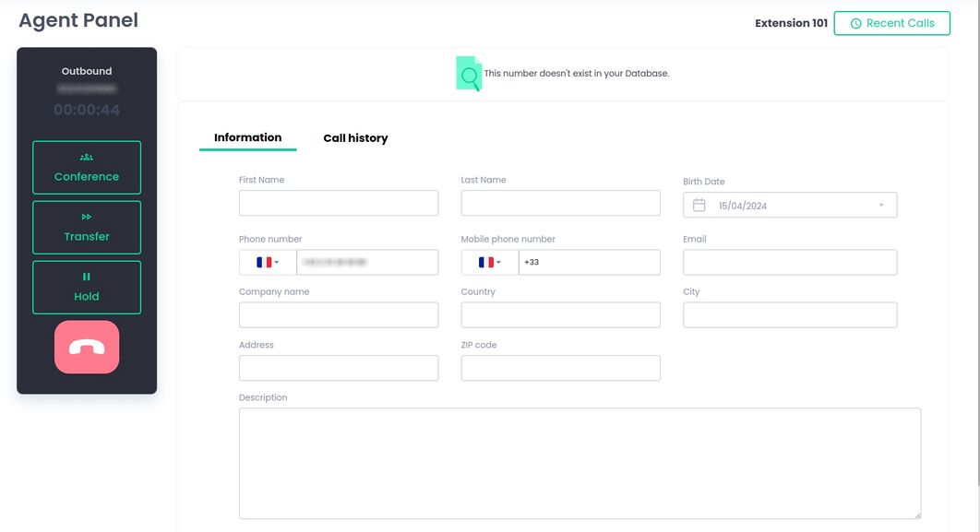
Task: Click the Conference group icon
Action: click(87, 158)
